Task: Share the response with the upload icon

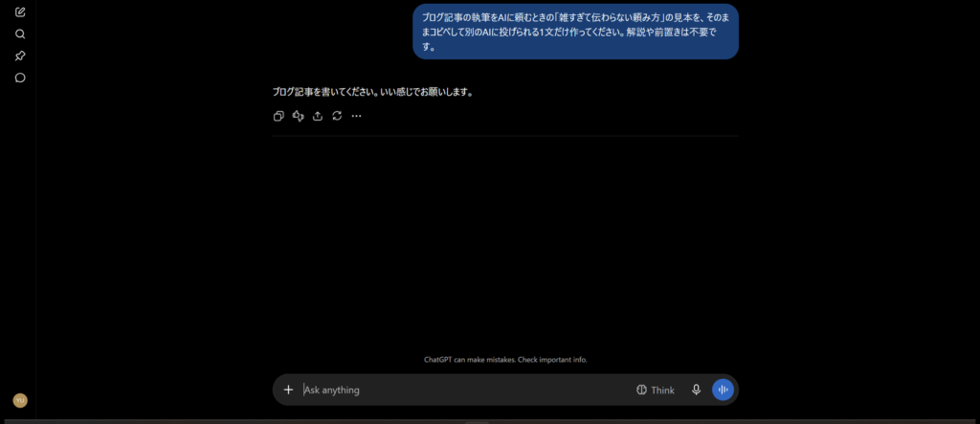Action: tap(318, 116)
